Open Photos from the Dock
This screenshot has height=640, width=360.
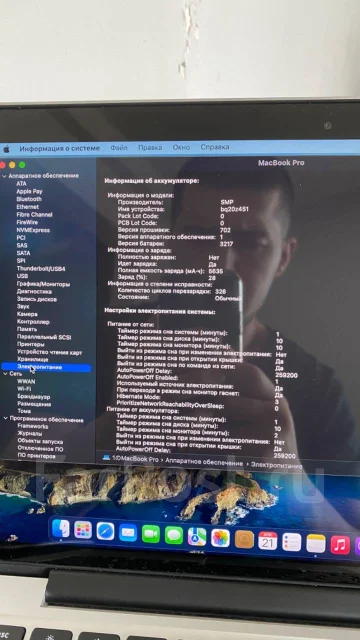220,538
